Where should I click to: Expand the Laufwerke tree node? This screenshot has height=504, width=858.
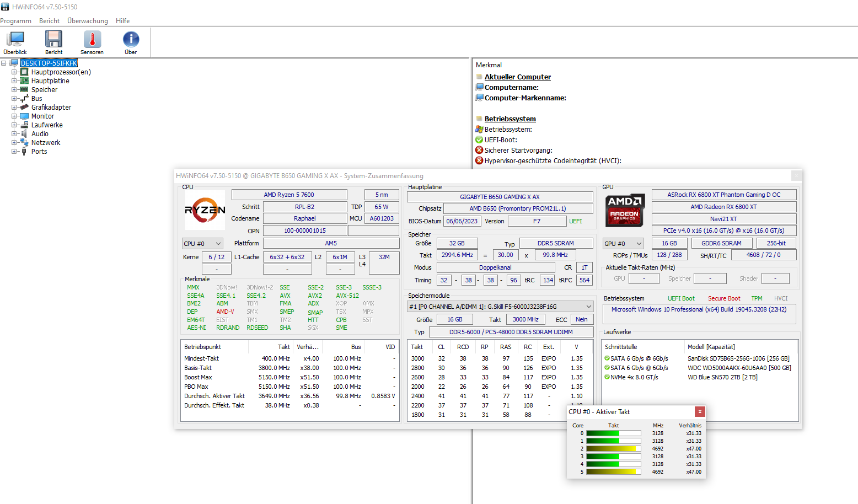[14, 125]
